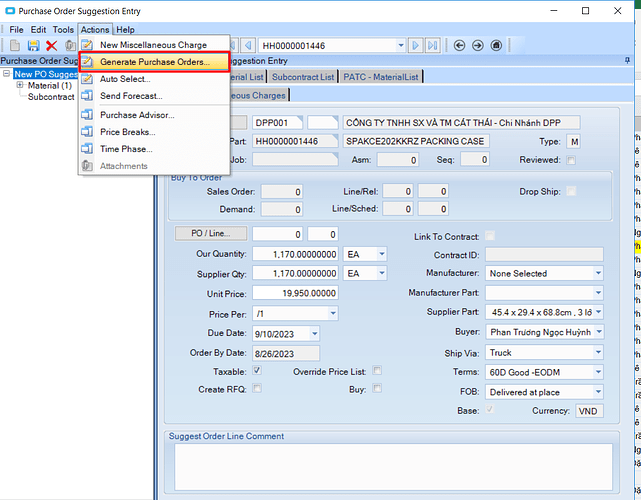Check the Create RFQ box

(x=257, y=388)
